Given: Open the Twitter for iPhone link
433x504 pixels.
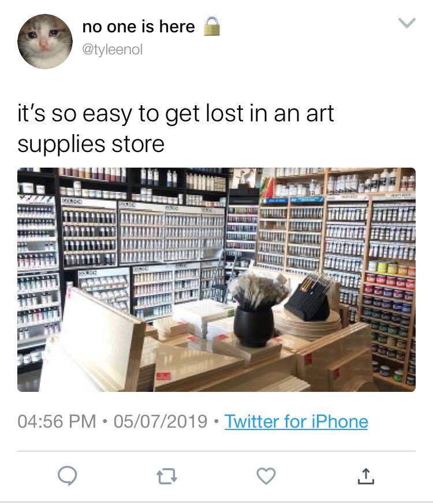Looking at the screenshot, I should point(296,421).
